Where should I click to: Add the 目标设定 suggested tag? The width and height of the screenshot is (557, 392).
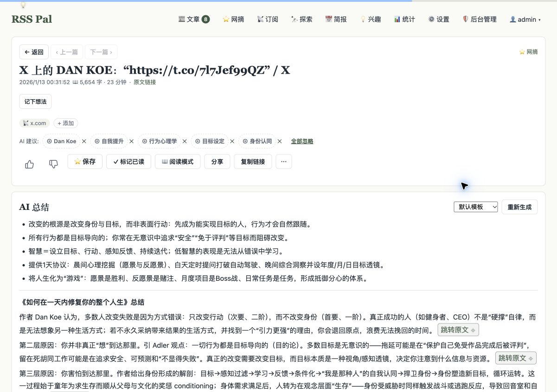pyautogui.click(x=210, y=141)
